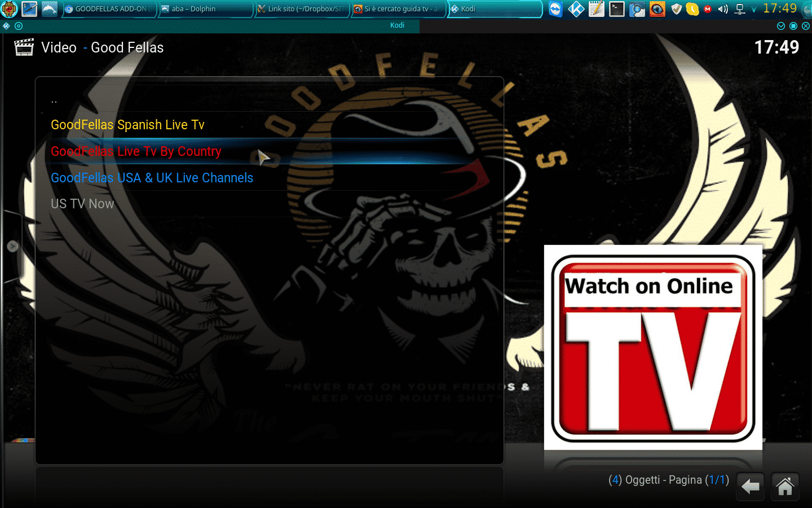
Task: Open the US TV Now entry
Action: pyautogui.click(x=270, y=204)
